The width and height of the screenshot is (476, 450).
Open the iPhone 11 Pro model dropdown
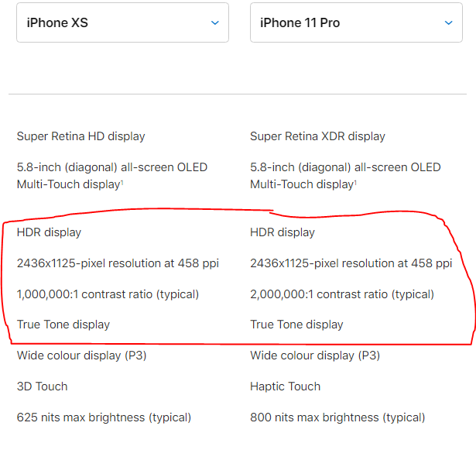click(356, 22)
